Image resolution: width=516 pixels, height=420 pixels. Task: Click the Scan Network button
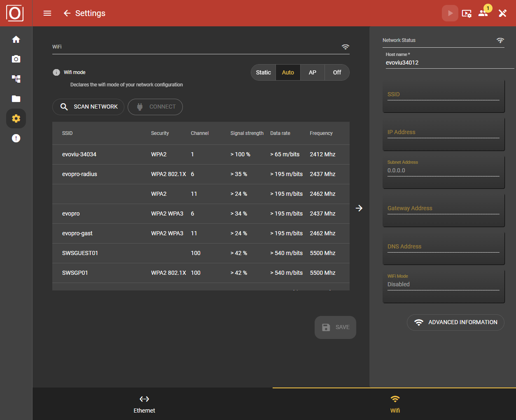(x=88, y=107)
